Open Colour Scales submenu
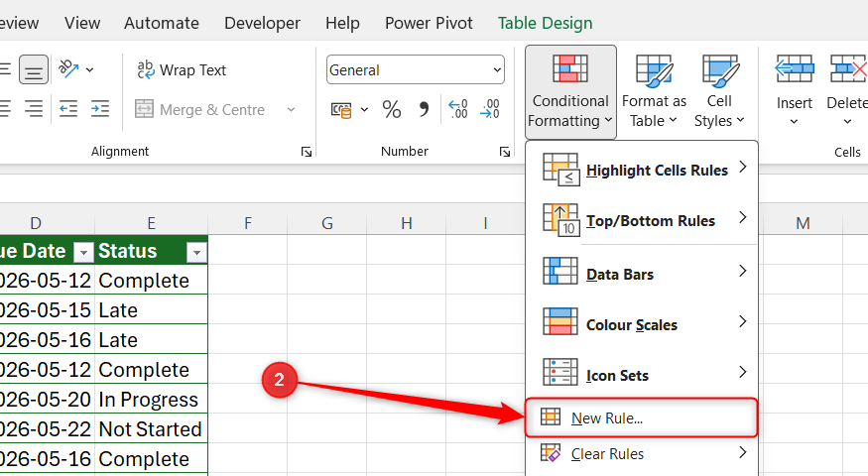 (642, 324)
